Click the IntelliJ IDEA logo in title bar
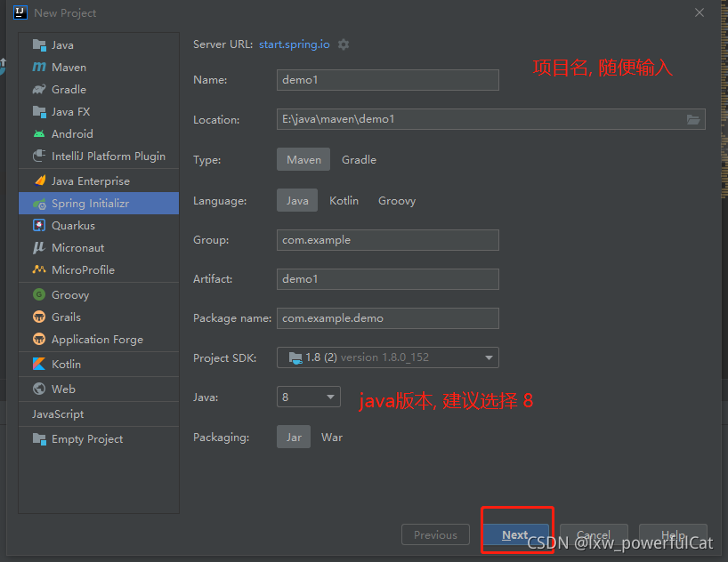 pyautogui.click(x=20, y=12)
